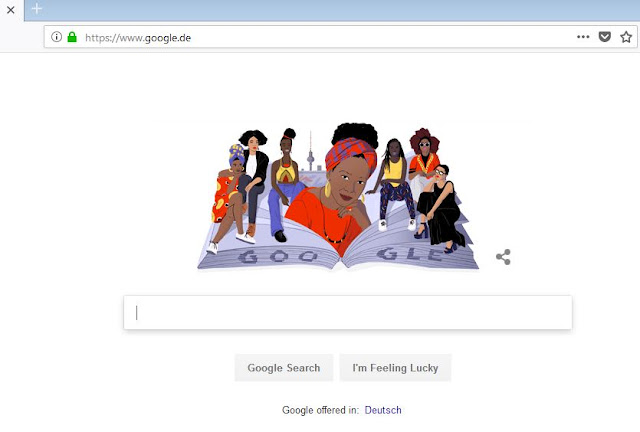
Task: Open a new tab with the plus icon
Action: [37, 9]
